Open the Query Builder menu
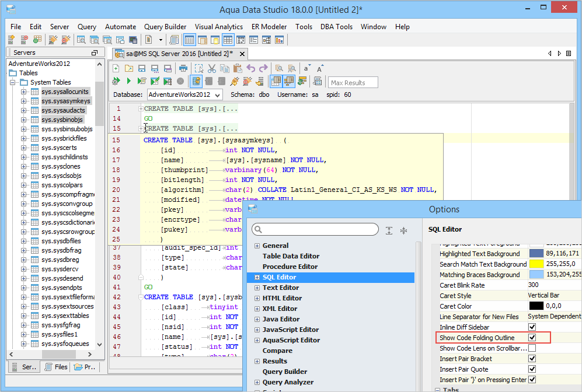The image size is (582, 392). [165, 27]
